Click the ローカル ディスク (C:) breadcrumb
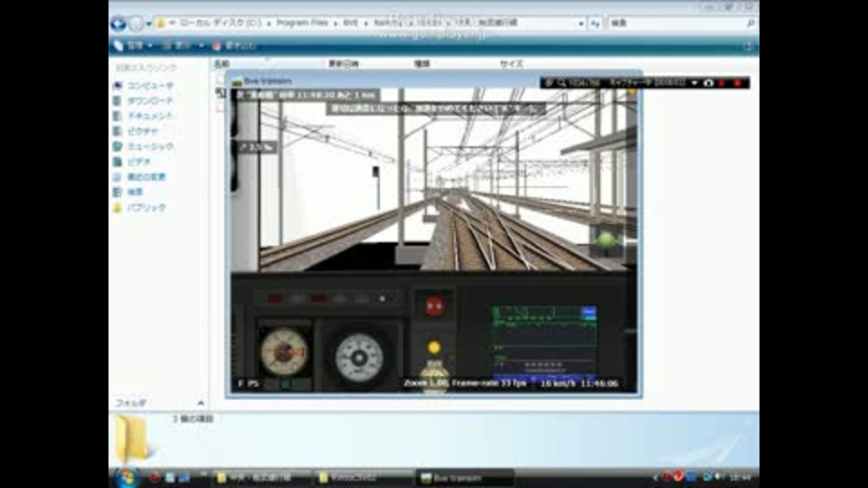Image resolution: width=868 pixels, height=488 pixels. click(221, 23)
